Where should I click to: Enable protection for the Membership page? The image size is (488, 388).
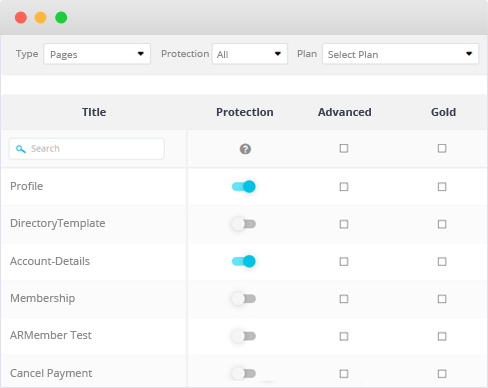[244, 299]
